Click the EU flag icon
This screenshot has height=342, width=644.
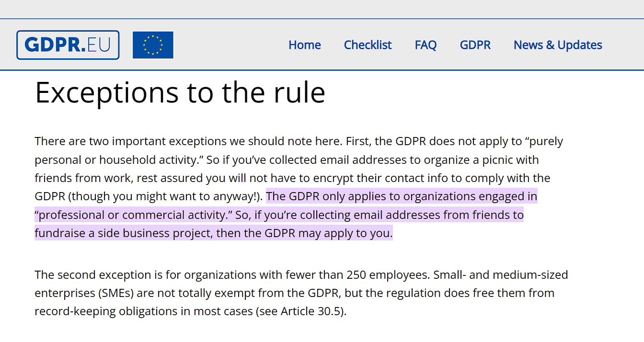point(153,45)
